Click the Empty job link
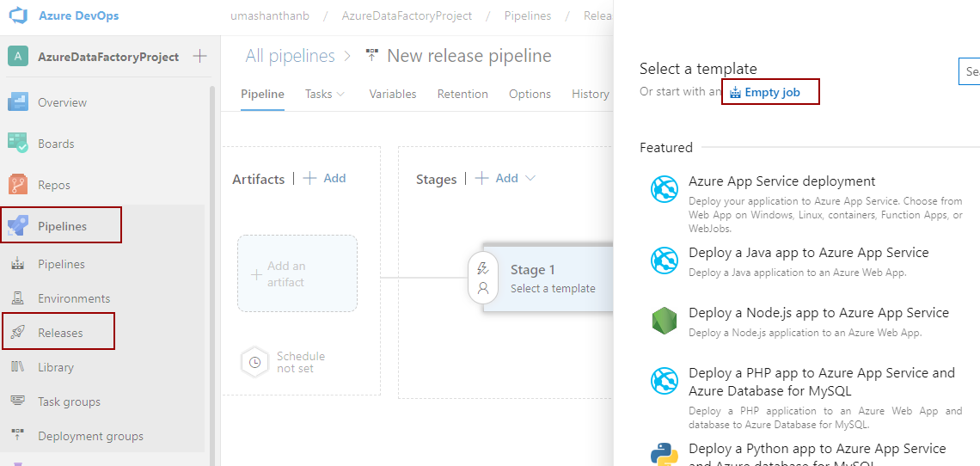Screen dimensions: 980x466 click(772, 93)
